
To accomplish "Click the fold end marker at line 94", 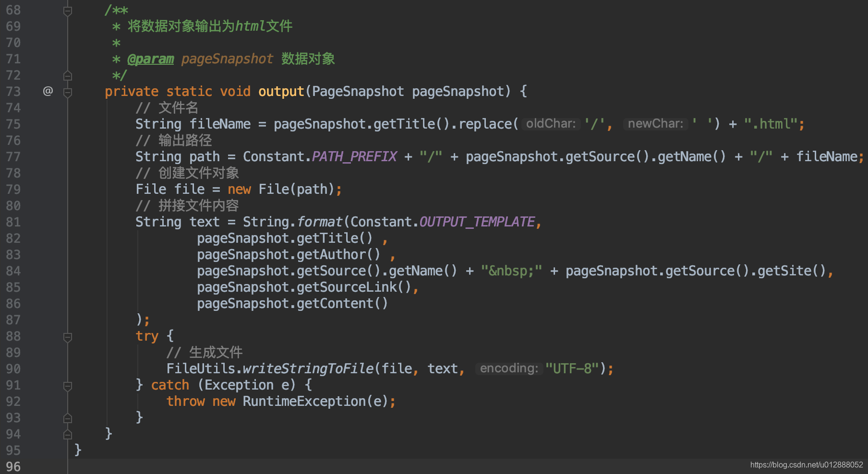I will (68, 435).
